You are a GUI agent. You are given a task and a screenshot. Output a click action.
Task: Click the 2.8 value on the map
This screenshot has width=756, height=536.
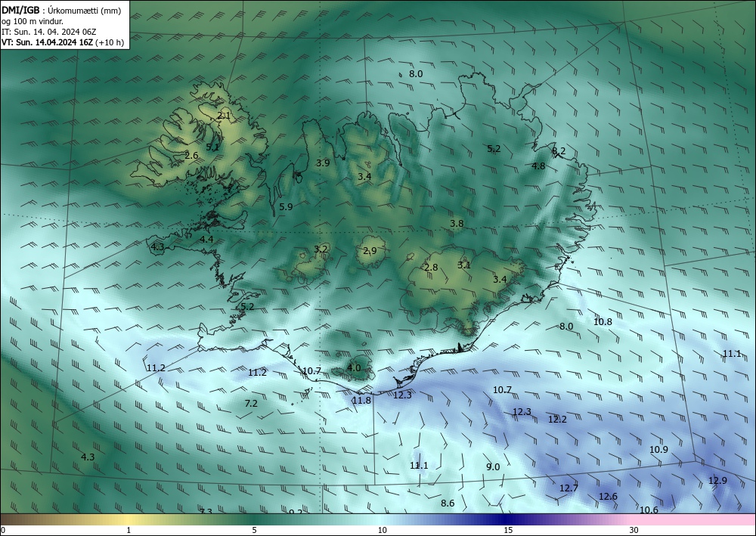click(431, 267)
